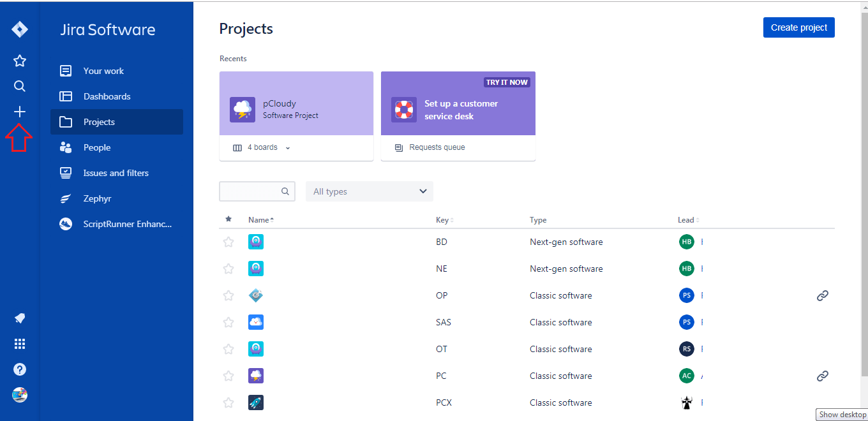Open the Requests queue link
Viewport: 868px width, 421px height.
click(x=430, y=147)
